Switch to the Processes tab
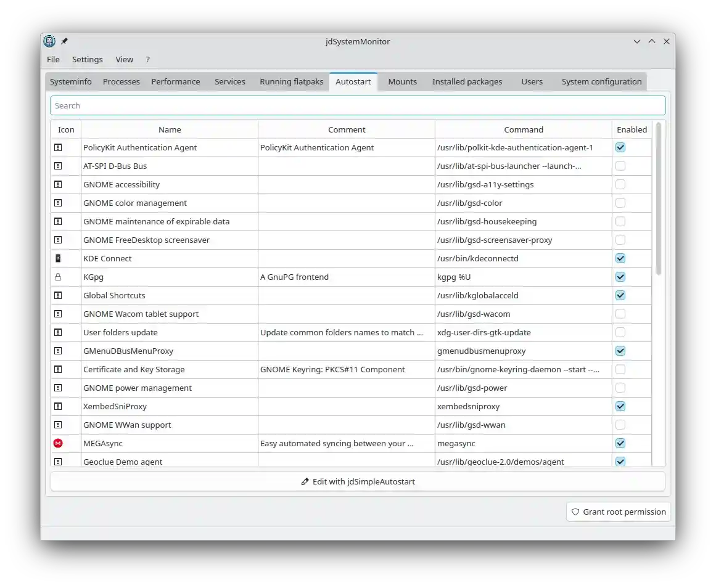Image resolution: width=716 pixels, height=588 pixels. [121, 82]
